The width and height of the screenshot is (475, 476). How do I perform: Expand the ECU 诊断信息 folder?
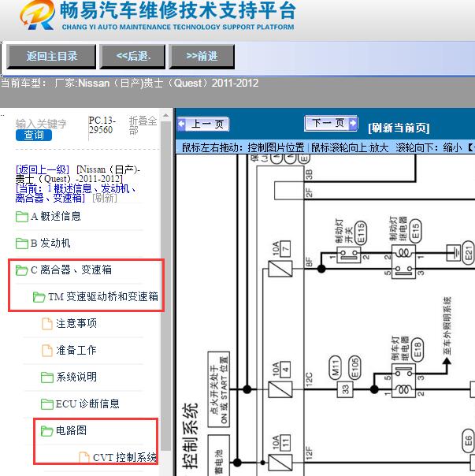(x=87, y=404)
